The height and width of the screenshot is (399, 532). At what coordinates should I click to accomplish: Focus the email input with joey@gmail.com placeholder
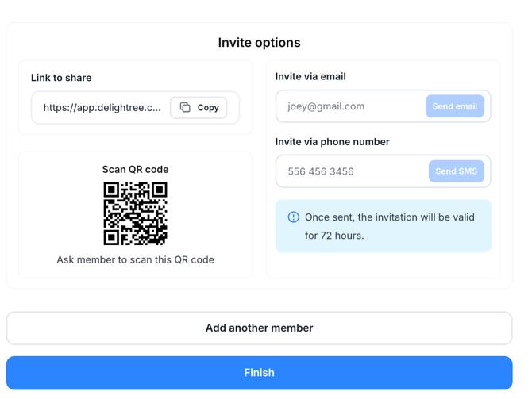[x=349, y=106]
